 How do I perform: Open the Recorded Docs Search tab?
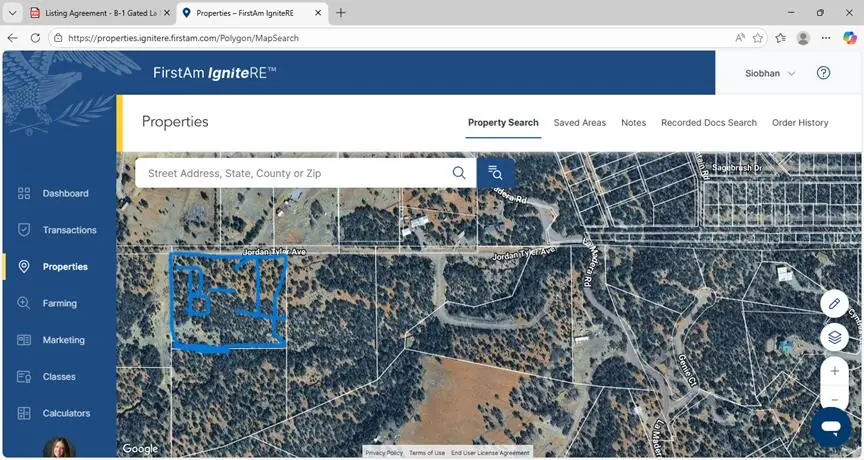pos(708,123)
